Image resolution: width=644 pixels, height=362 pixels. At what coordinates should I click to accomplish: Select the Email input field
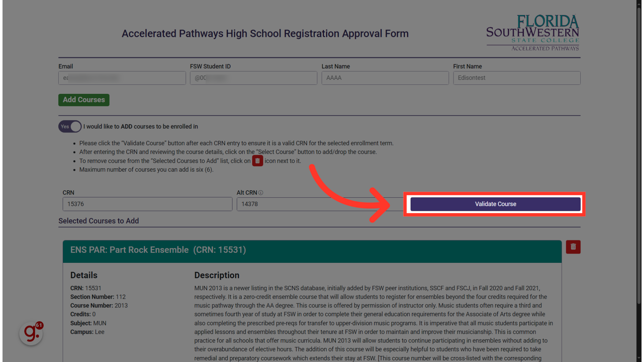(122, 78)
